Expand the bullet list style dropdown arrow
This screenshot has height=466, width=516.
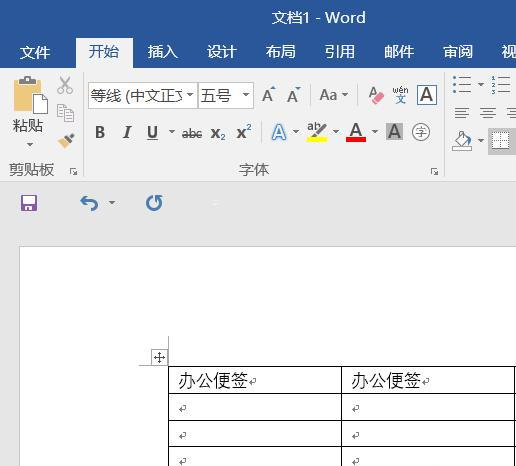coord(481,84)
